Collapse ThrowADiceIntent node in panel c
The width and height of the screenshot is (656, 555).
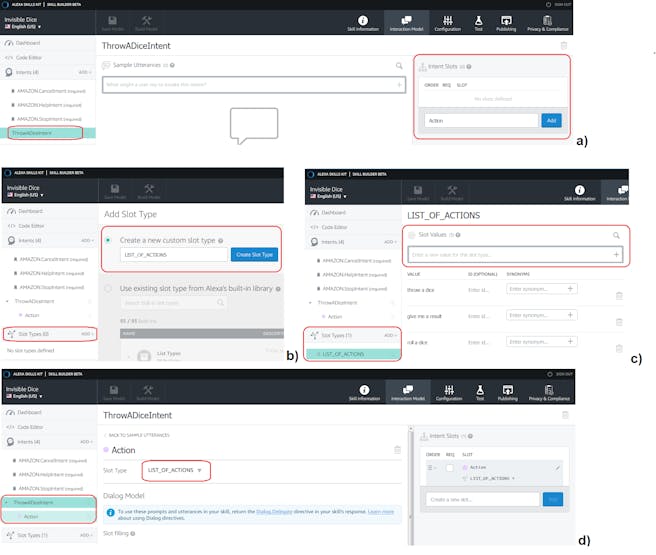tap(310, 303)
